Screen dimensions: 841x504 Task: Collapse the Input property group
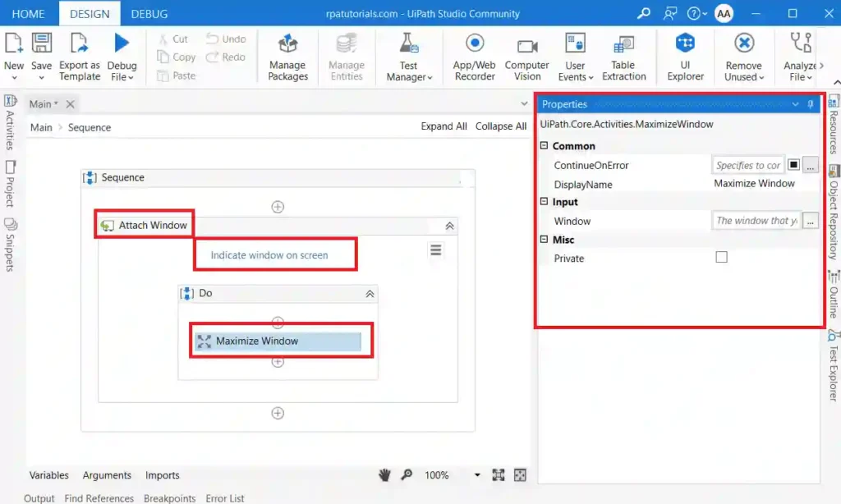[544, 202]
